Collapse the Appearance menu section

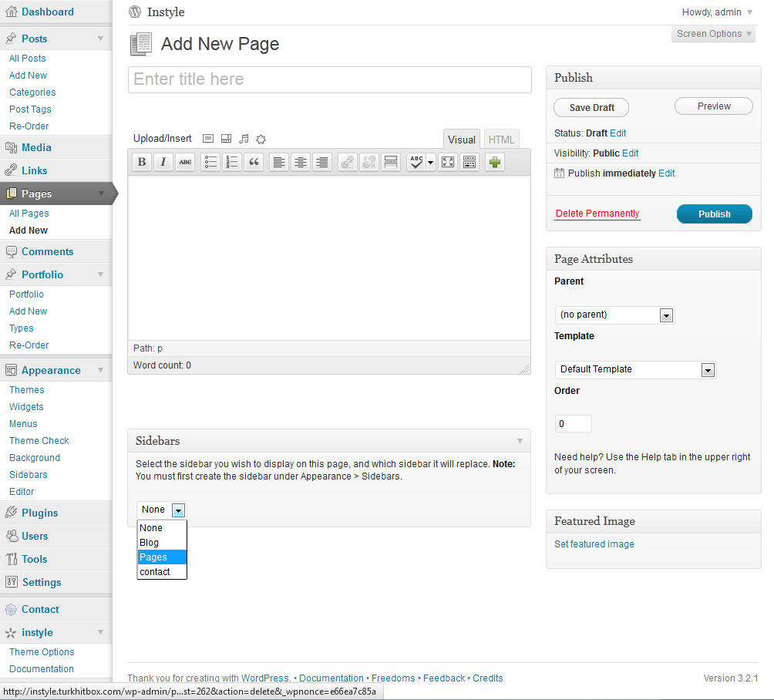click(x=101, y=370)
